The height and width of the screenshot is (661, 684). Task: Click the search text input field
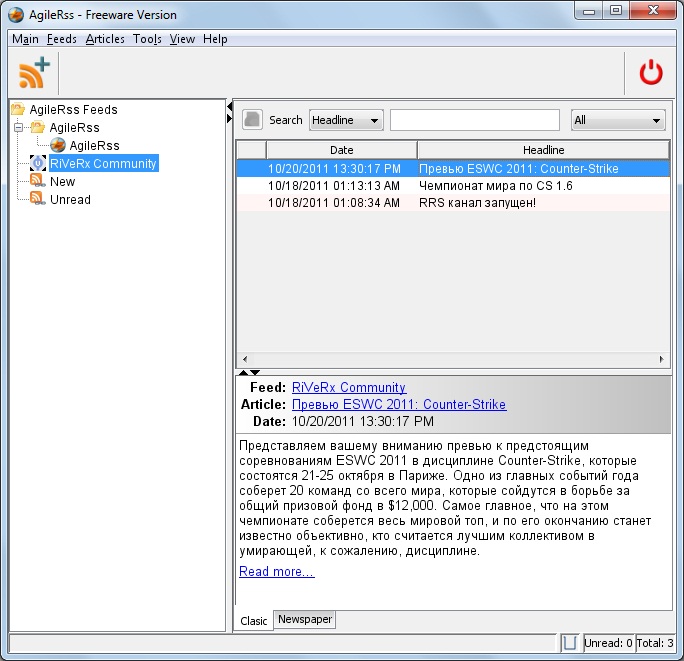[475, 120]
